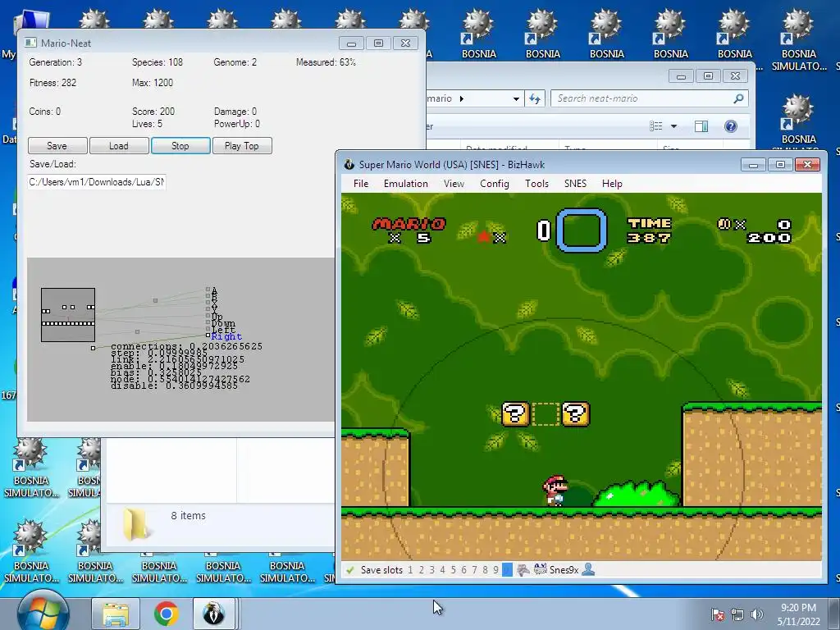Click the breadcrumb arrow after mario
Screen dimensions: 840x630
(x=462, y=98)
